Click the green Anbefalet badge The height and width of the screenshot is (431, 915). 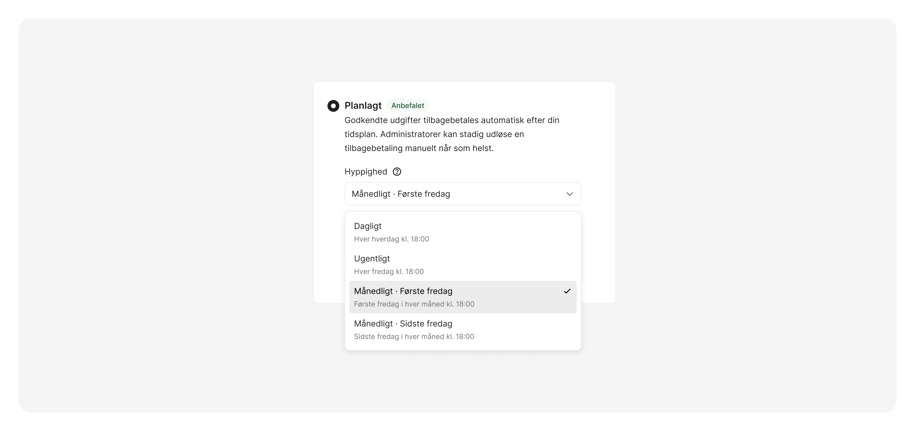tap(408, 106)
